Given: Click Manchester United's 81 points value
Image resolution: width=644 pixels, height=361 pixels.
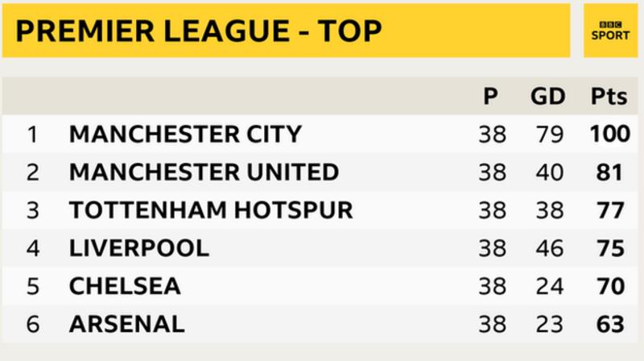Looking at the screenshot, I should pos(610,172).
